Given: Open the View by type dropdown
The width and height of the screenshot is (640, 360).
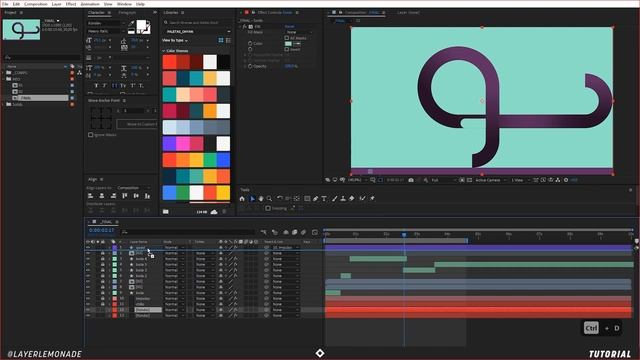Looking at the screenshot, I should (x=175, y=40).
